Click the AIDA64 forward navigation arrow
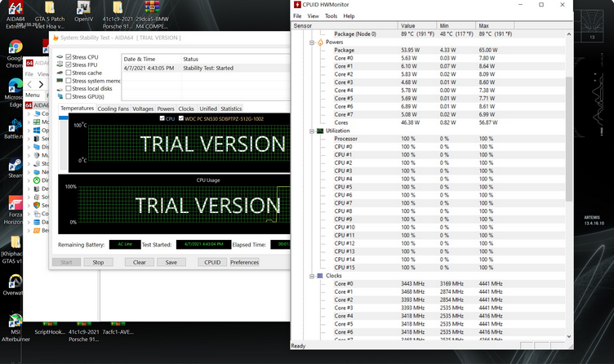 [x=42, y=84]
